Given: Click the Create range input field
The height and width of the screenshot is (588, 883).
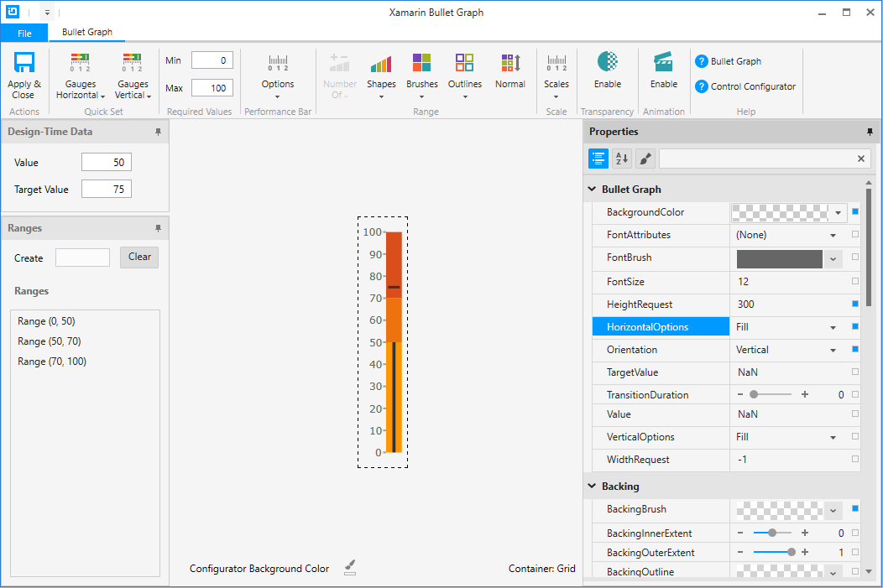Looking at the screenshot, I should pyautogui.click(x=83, y=258).
